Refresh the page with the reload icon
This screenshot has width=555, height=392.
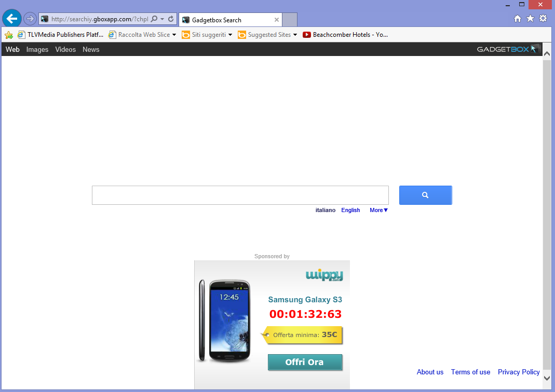[171, 19]
